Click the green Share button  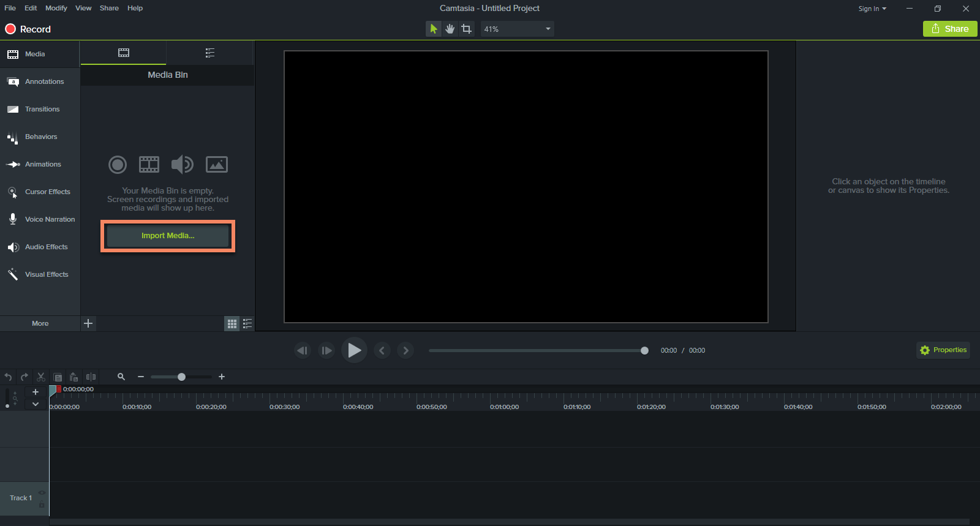click(x=950, y=29)
